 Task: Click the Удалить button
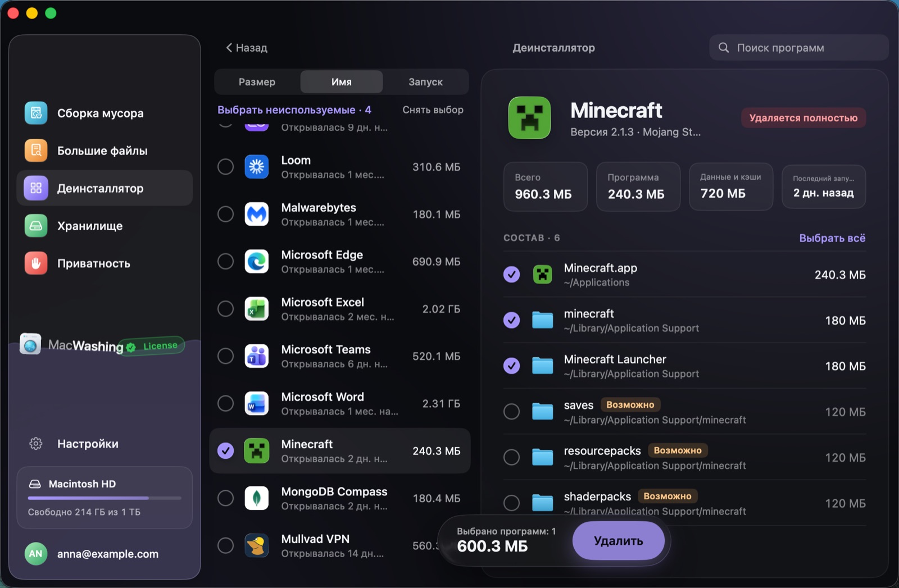coord(618,540)
